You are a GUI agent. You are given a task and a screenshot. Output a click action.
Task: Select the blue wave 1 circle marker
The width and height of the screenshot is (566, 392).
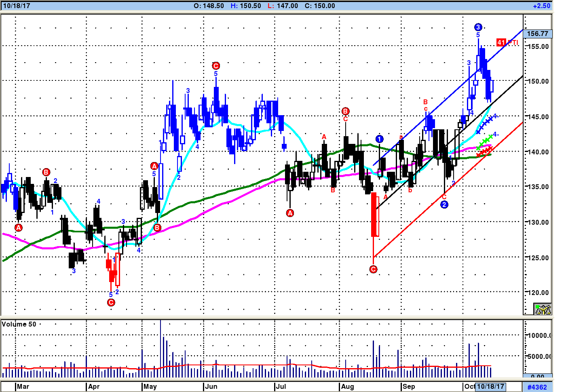379,139
